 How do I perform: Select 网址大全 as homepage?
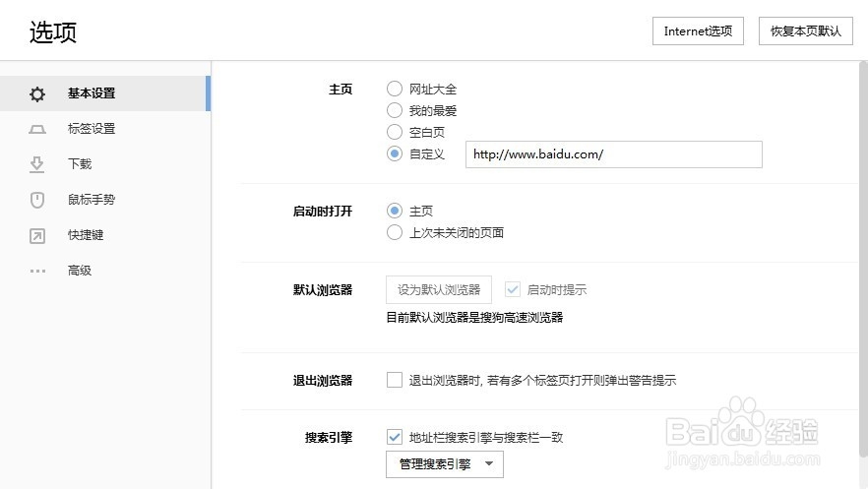pos(394,89)
